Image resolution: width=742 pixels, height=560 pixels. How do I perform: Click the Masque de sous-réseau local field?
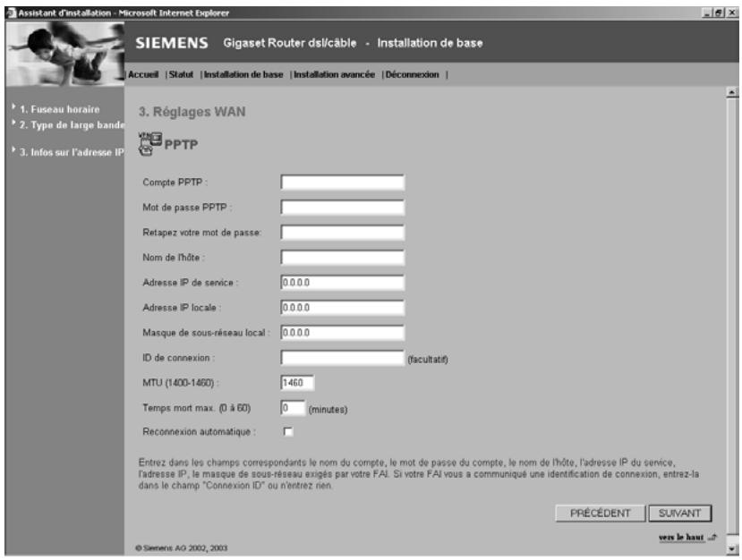(x=343, y=333)
